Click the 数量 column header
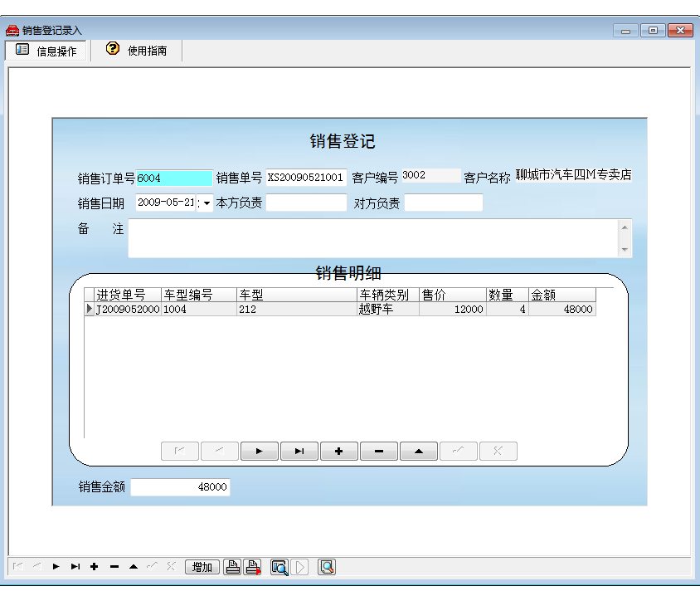This screenshot has width=700, height=591. pyautogui.click(x=507, y=295)
